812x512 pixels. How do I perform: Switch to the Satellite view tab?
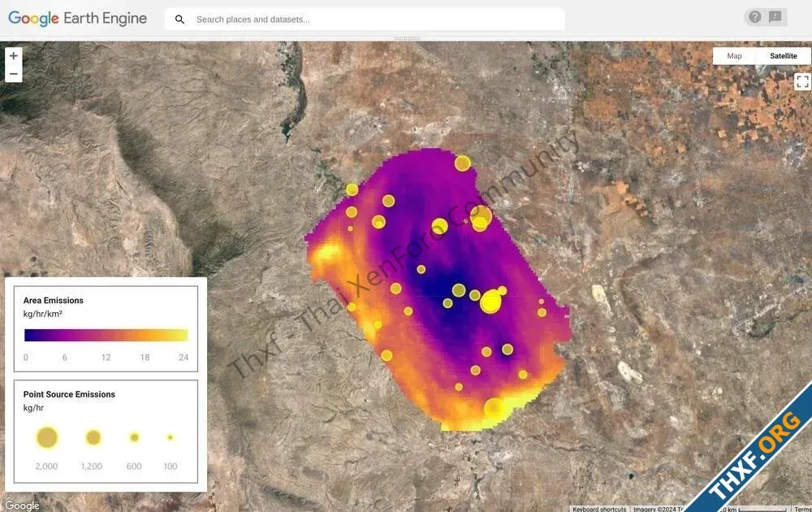click(783, 56)
